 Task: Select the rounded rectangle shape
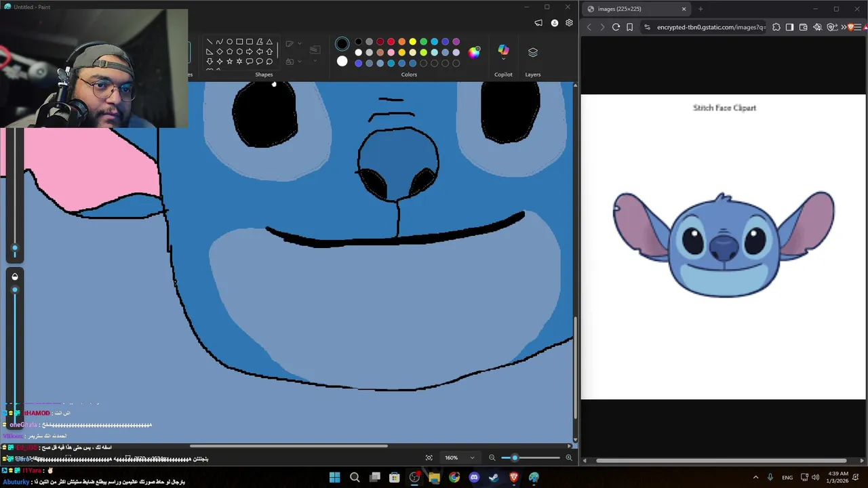[250, 41]
